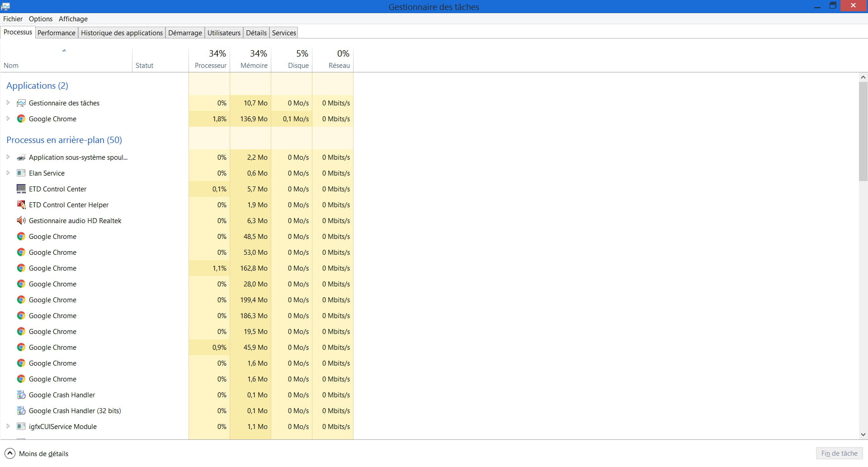Sort by Statut column header

coord(160,59)
